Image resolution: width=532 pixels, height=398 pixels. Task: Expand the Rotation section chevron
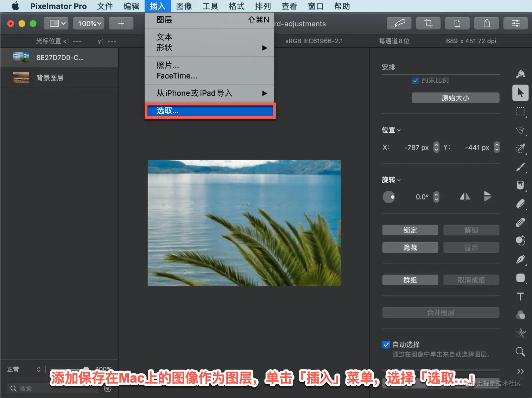(x=399, y=180)
